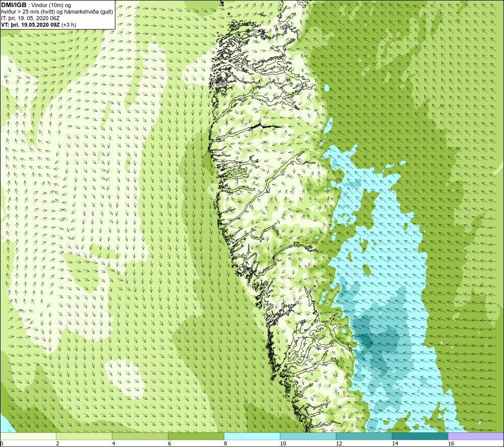The image size is (504, 447).
Task: Click the 2–4 m/s light green swatch
Action: tap(84, 436)
